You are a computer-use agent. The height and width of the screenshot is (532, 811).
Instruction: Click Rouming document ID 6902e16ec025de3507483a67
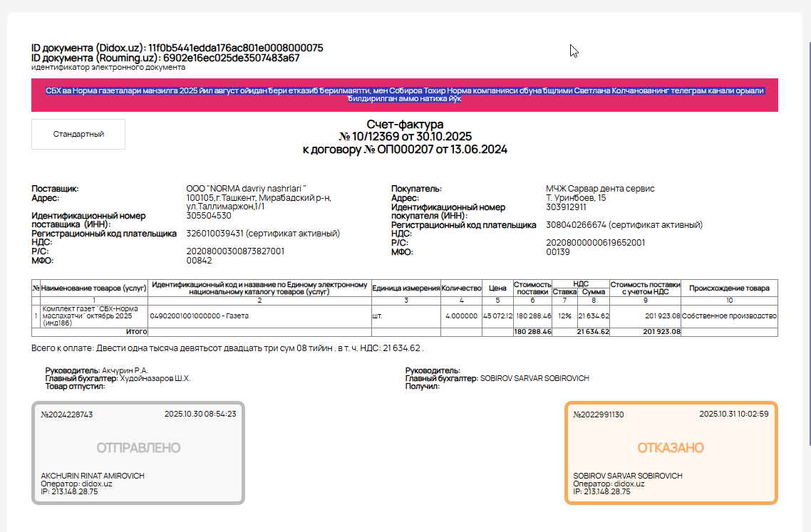[x=231, y=58]
